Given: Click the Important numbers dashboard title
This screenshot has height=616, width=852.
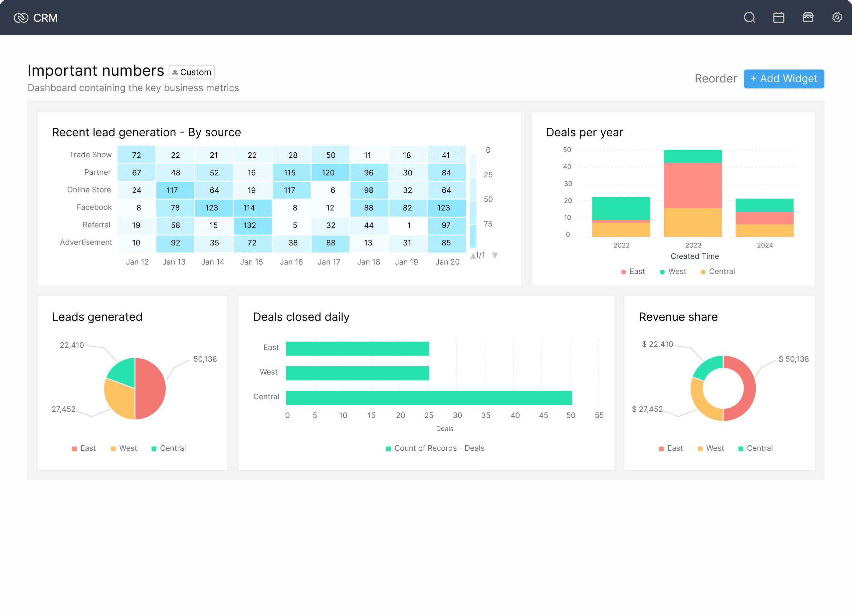Looking at the screenshot, I should [x=96, y=71].
